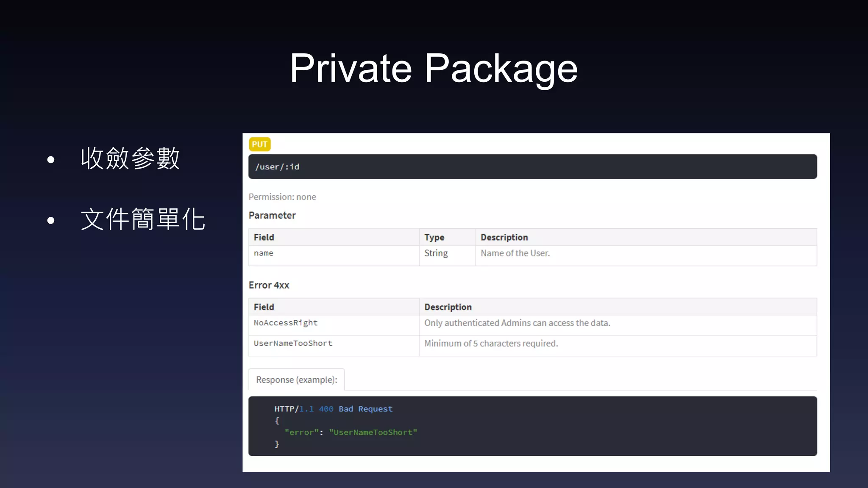Click Error 4xx table Description header
868x488 pixels.
tap(618, 307)
